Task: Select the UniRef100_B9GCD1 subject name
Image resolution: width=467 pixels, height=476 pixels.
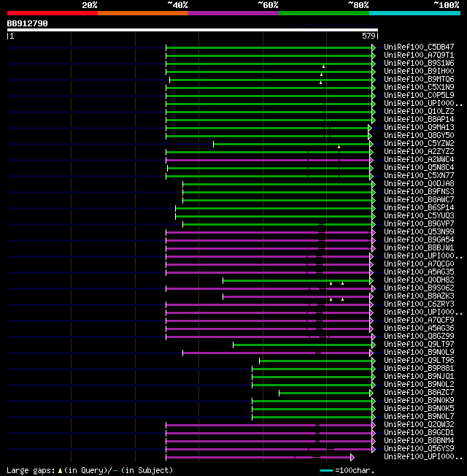Action: (x=419, y=433)
